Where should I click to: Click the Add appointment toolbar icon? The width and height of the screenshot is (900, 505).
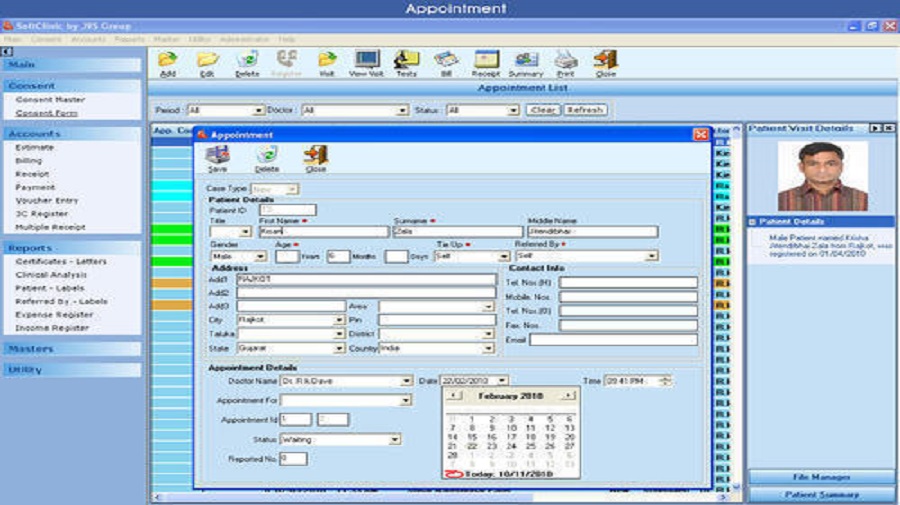167,62
